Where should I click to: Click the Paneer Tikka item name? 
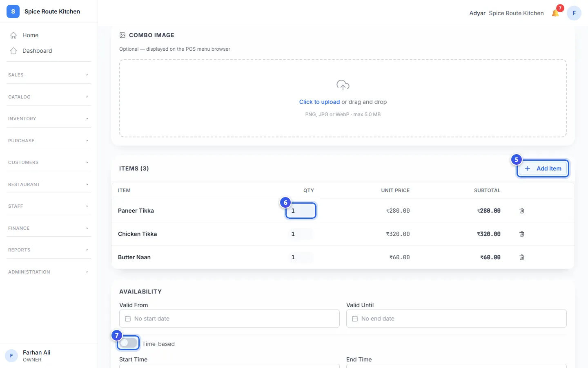136,211
